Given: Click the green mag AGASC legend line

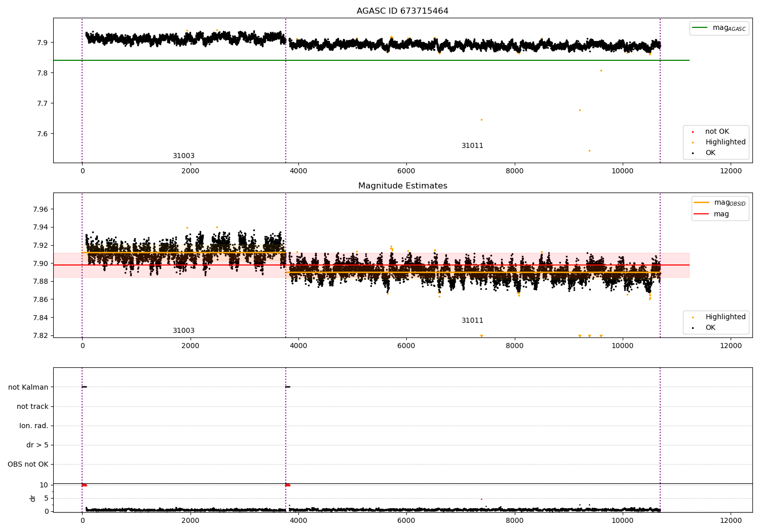Looking at the screenshot, I should [700, 27].
